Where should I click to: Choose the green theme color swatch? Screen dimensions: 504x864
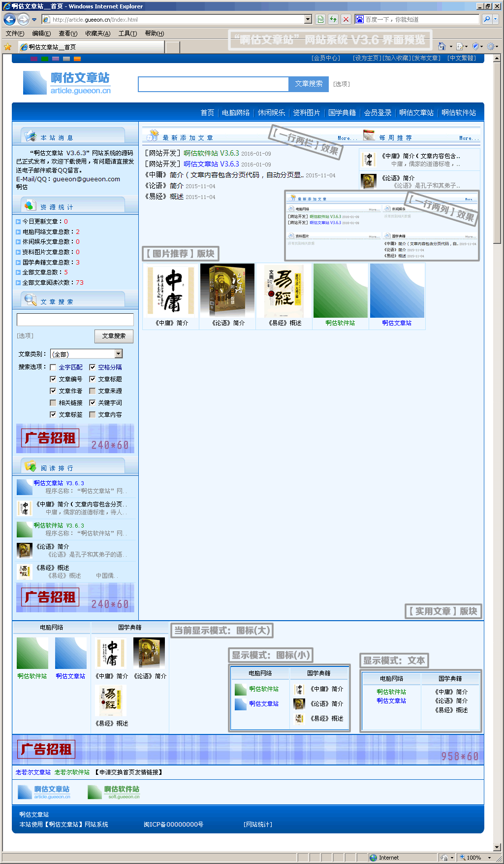click(45, 59)
